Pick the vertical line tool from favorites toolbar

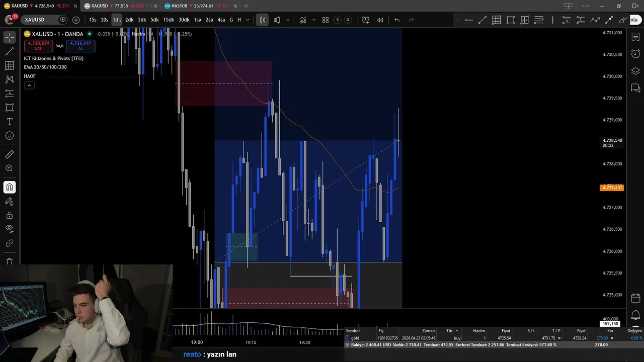pyautogui.click(x=552, y=20)
